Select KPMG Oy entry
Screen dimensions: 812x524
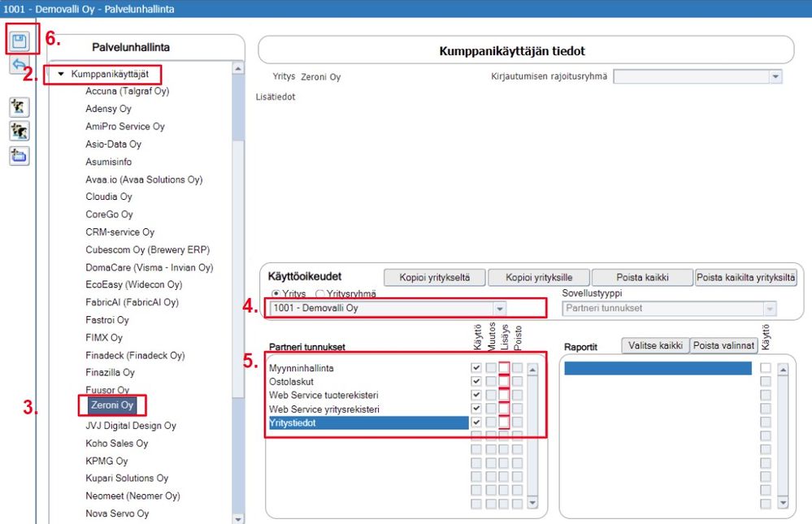(x=106, y=461)
